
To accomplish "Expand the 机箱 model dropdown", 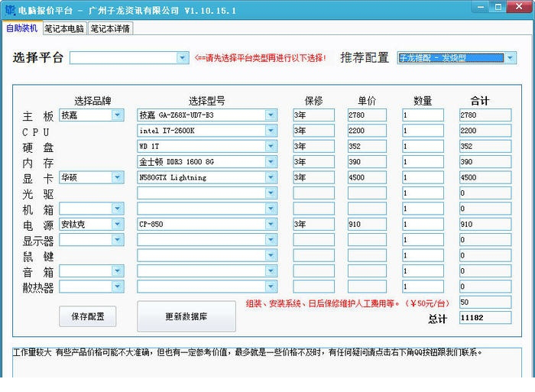I will coord(271,209).
